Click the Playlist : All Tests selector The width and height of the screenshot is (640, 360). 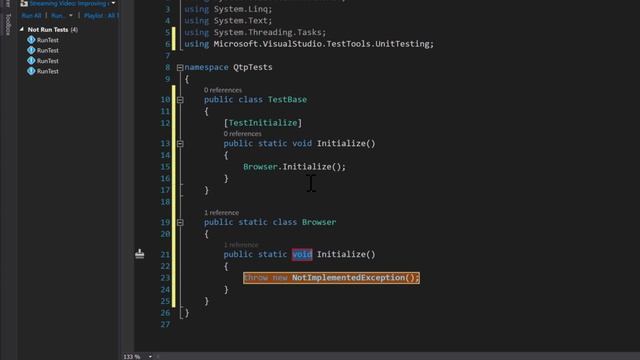101,16
